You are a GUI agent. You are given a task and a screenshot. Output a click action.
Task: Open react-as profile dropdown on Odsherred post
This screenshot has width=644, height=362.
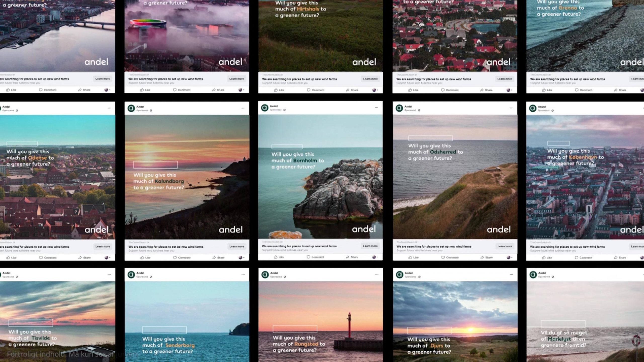(x=510, y=257)
